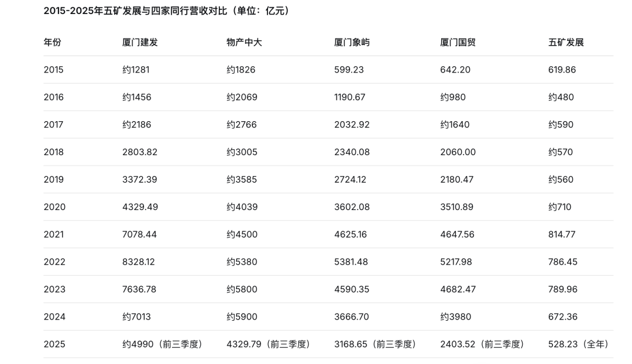Viewport: 632px width, 364px height.
Task: Select the 五矿发展 column header
Action: pyautogui.click(x=566, y=42)
